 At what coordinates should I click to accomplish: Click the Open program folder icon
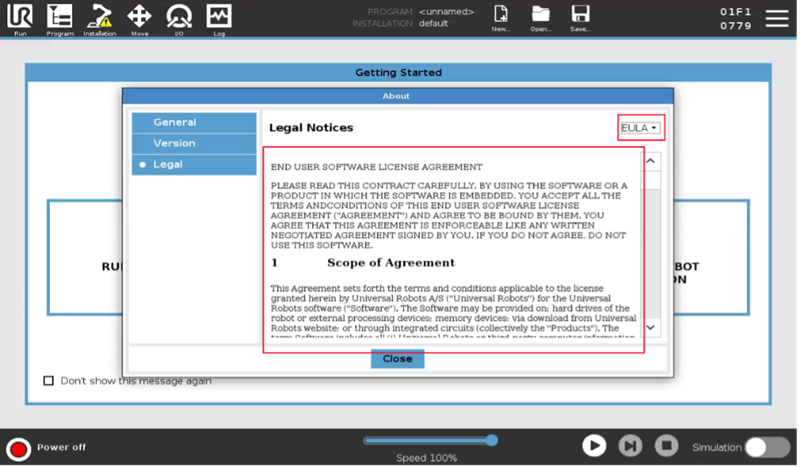tap(541, 17)
